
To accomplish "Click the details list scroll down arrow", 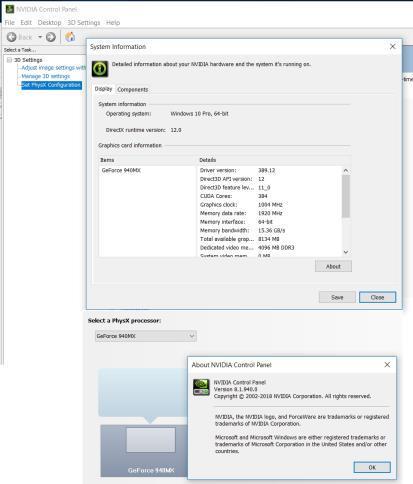I will click(x=346, y=252).
